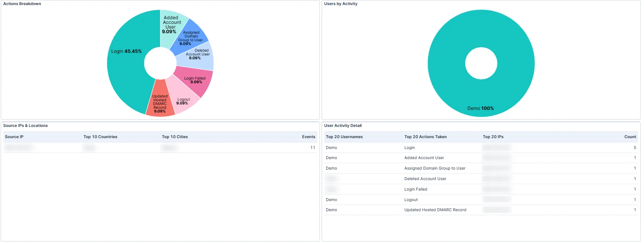
Task: Click the Users by Activity panel title
Action: coord(340,4)
